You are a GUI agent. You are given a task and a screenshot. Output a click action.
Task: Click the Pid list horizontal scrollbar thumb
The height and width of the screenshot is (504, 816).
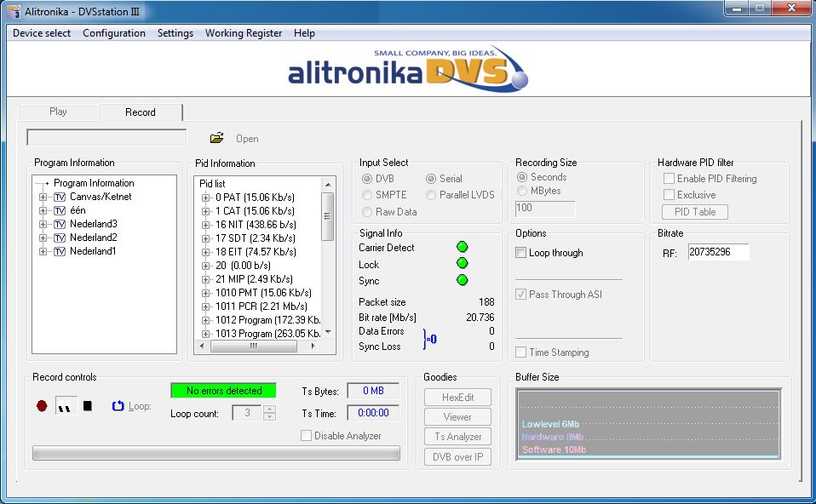pyautogui.click(x=253, y=346)
